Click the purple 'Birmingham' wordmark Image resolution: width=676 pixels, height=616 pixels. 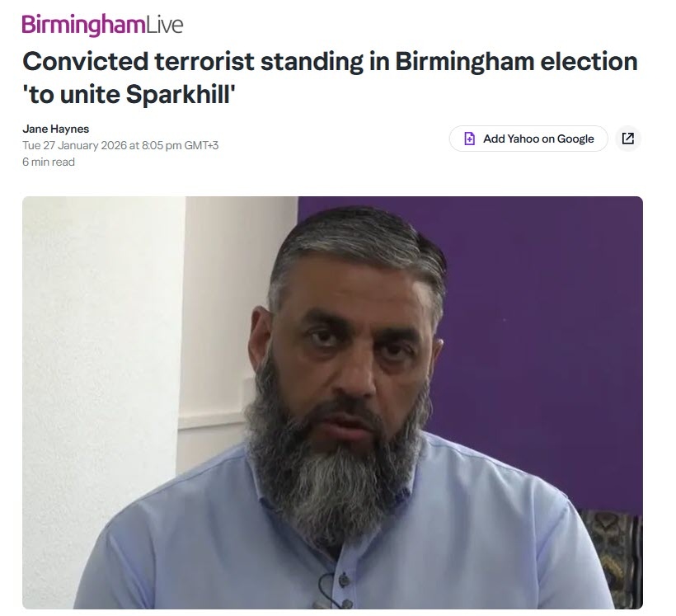pos(83,25)
